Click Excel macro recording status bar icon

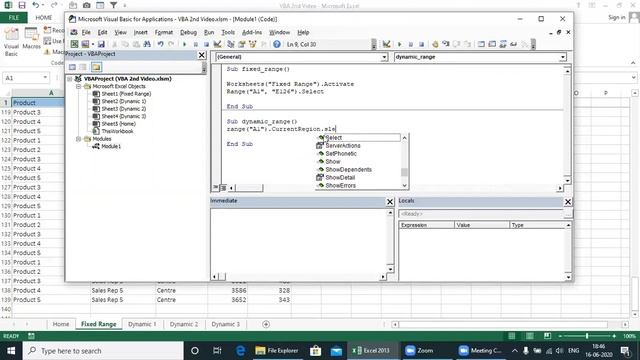point(31,336)
